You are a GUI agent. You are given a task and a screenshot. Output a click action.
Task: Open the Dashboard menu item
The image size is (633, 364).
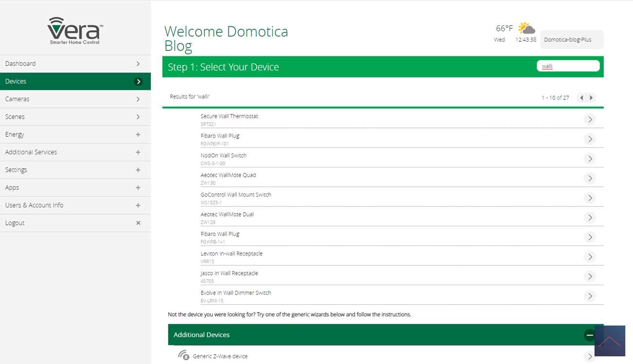coord(75,64)
